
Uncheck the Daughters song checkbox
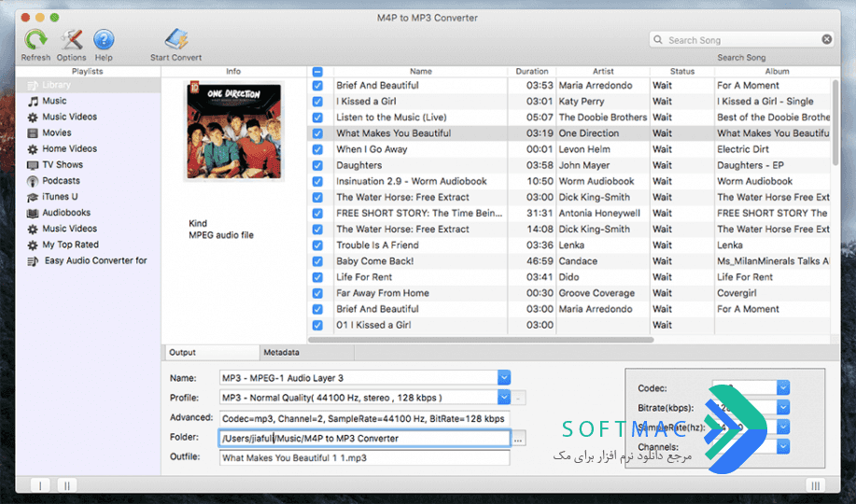[317, 165]
